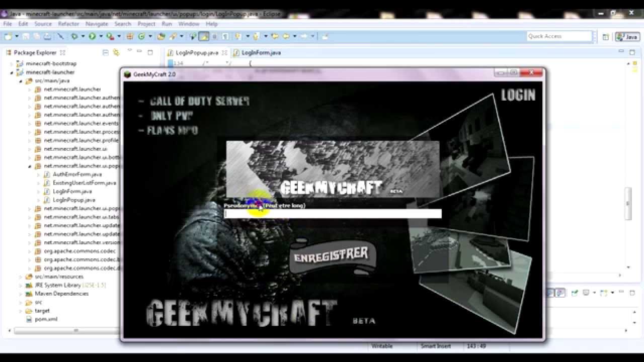Click the green Run icon
Viewport: 644px width, 362px height.
tap(92, 36)
